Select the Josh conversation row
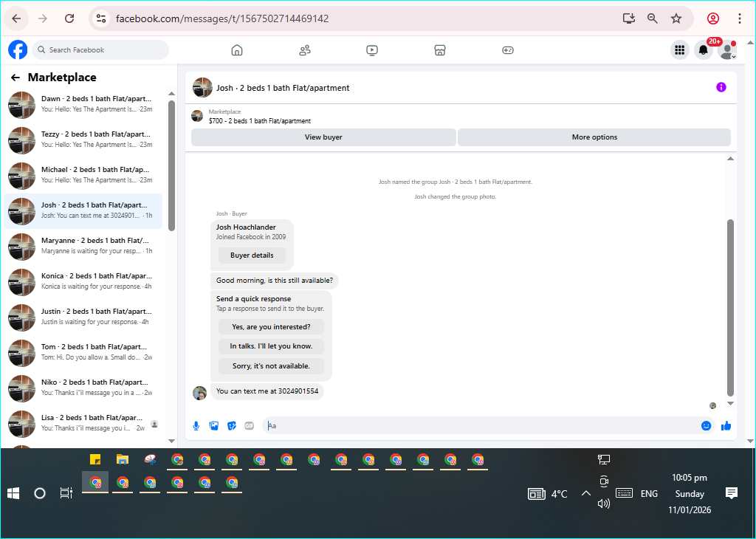The height and width of the screenshot is (539, 756). point(83,211)
